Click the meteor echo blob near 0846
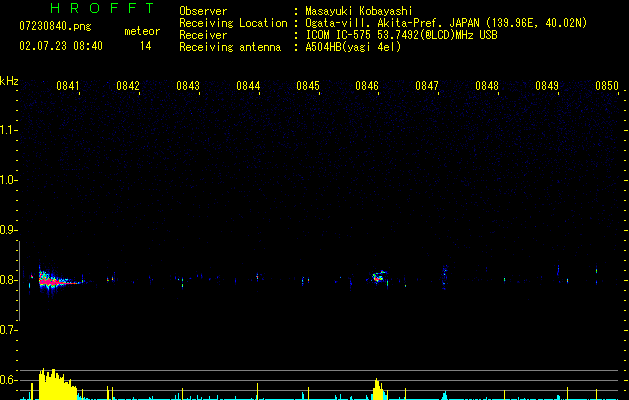 [x=378, y=276]
